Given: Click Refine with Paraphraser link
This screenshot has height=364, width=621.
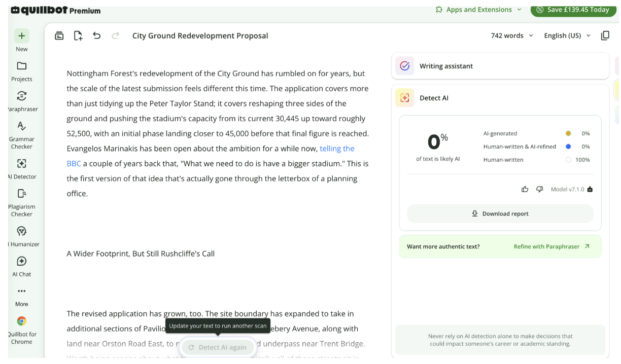Looking at the screenshot, I should point(552,246).
